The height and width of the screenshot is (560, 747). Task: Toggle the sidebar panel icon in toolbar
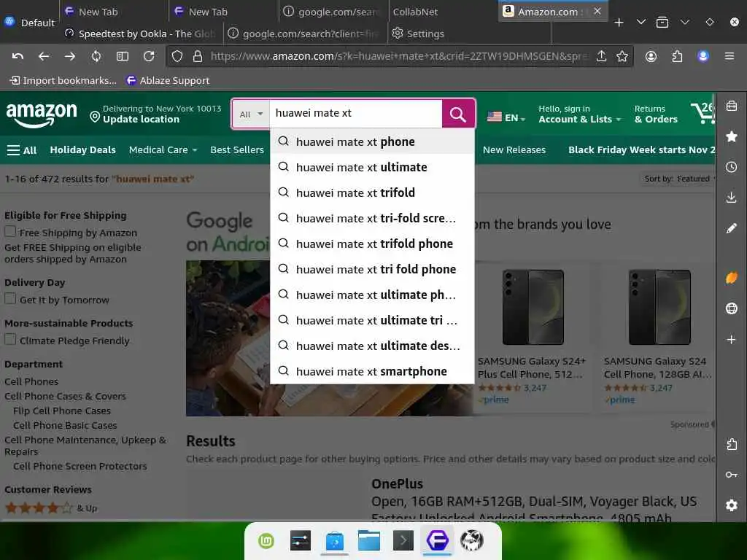tap(123, 56)
